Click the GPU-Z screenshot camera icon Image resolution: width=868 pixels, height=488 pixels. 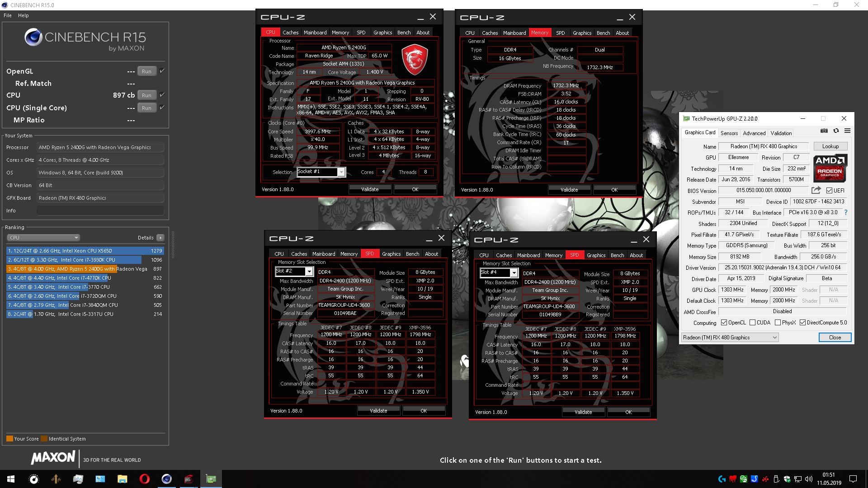[x=824, y=131]
